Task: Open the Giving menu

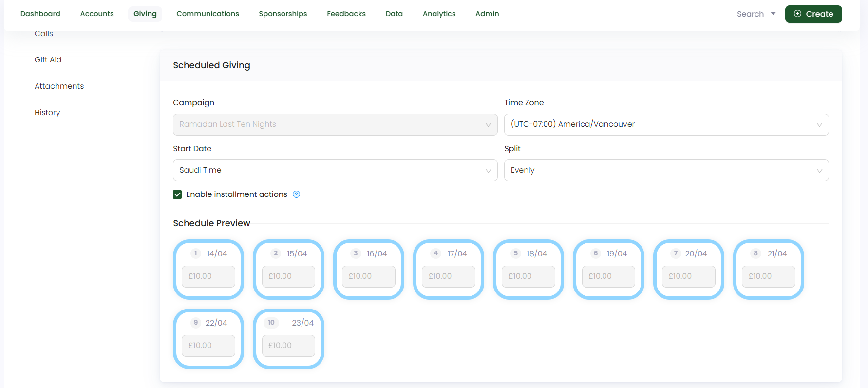Action: click(x=145, y=14)
